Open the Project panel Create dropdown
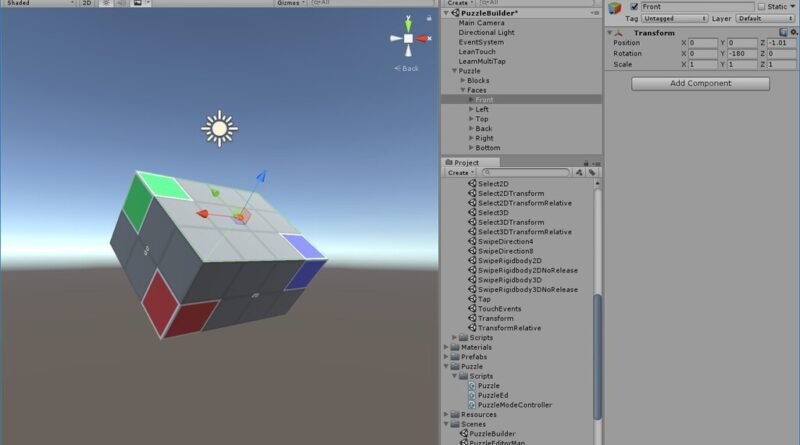 pyautogui.click(x=461, y=172)
